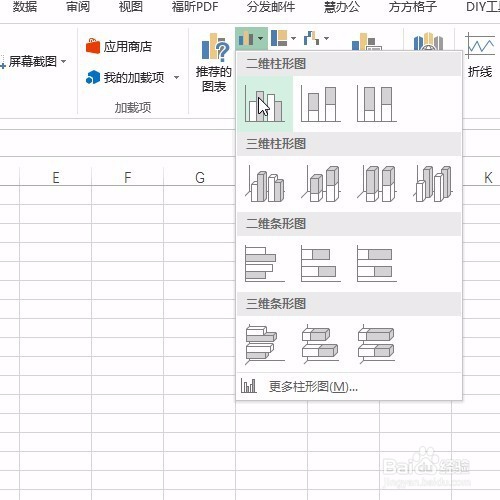
Task: Pick the 3-D clustered bar chart
Action: (x=265, y=344)
